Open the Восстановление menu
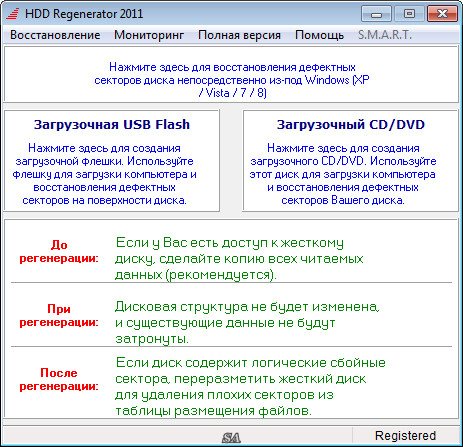Image resolution: width=463 pixels, height=447 pixels. (x=55, y=35)
